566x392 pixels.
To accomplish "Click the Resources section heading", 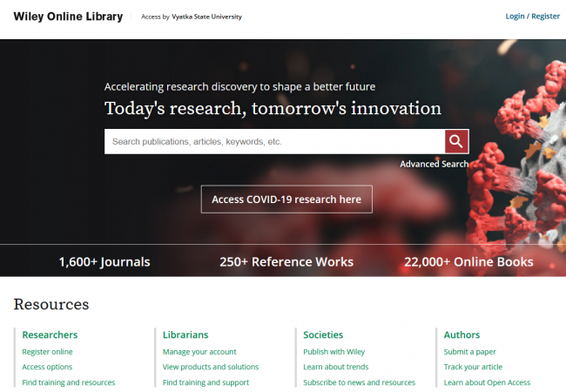I will pos(51,304).
